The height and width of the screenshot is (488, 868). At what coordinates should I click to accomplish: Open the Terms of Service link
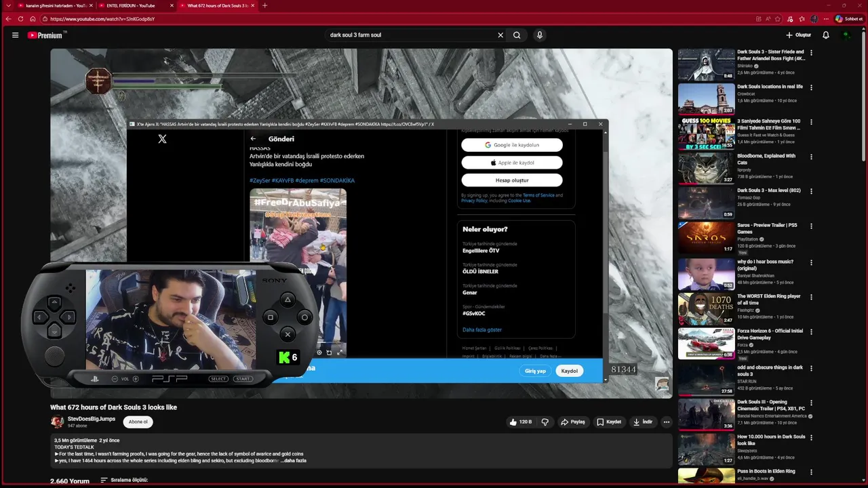538,195
